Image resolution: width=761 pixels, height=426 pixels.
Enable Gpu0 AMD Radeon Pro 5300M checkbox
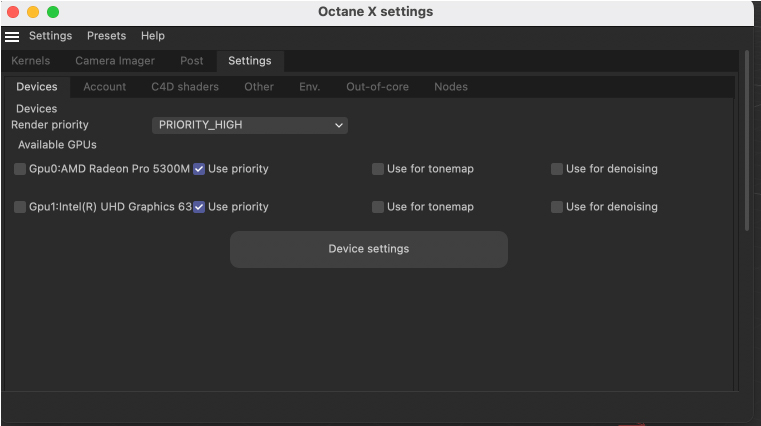(x=20, y=169)
